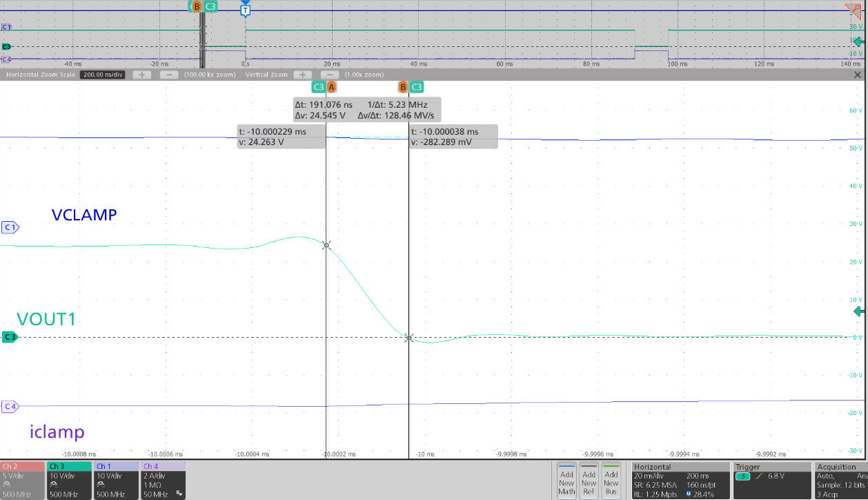This screenshot has height=500, width=868.
Task: Click the teal trigger source 3 indicator
Action: pyautogui.click(x=742, y=475)
